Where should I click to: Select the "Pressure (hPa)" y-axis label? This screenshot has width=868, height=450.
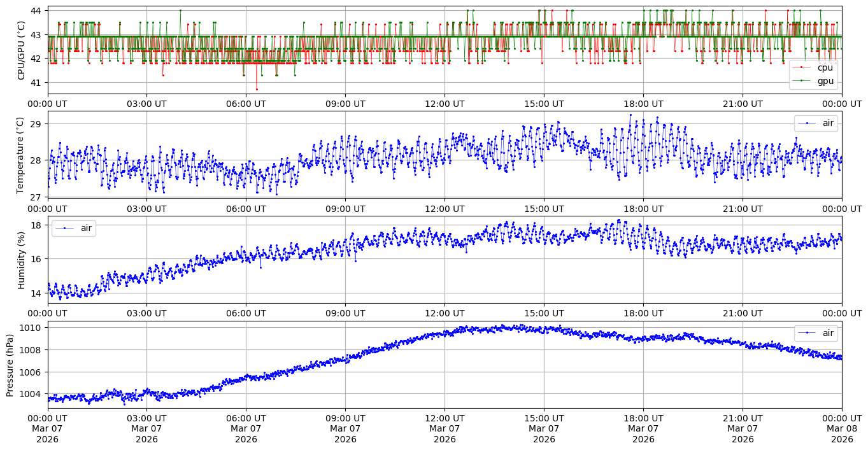click(10, 365)
